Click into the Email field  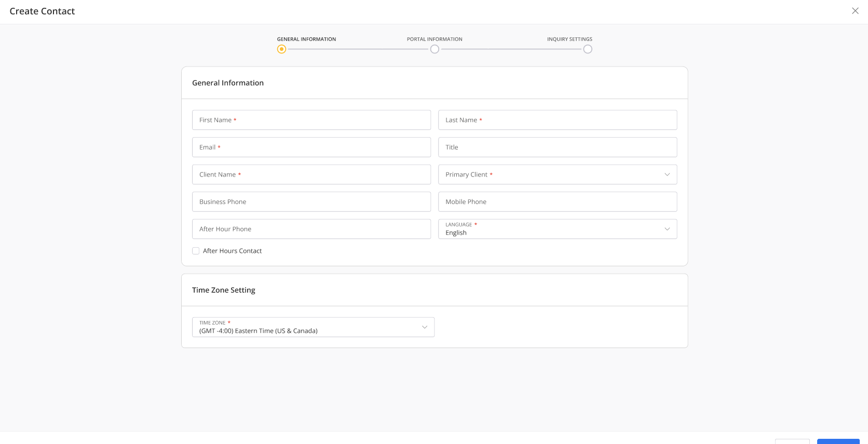pos(311,147)
